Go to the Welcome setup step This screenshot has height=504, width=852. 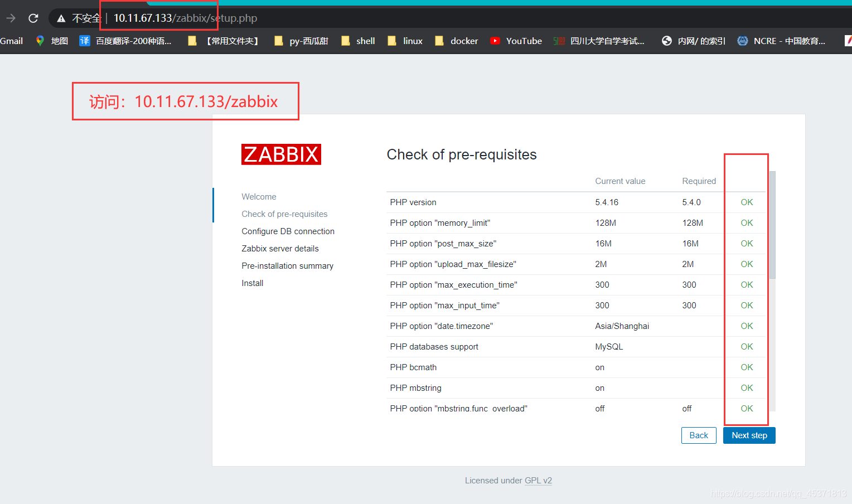pos(259,197)
